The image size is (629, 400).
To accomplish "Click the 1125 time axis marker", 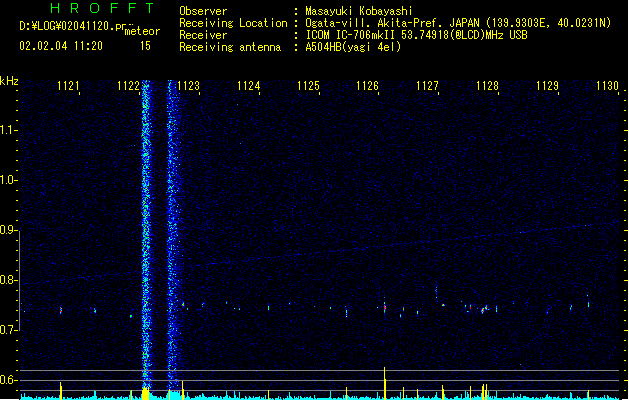I will (308, 86).
